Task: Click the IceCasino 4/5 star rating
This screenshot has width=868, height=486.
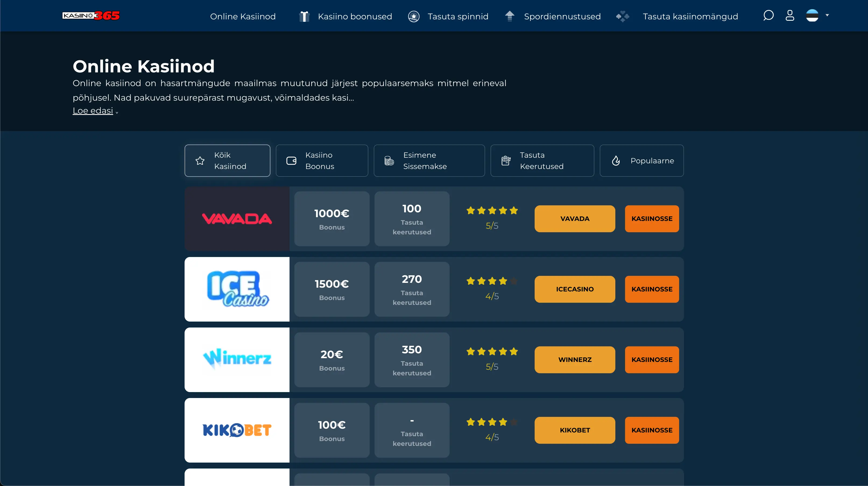Action: click(x=492, y=288)
